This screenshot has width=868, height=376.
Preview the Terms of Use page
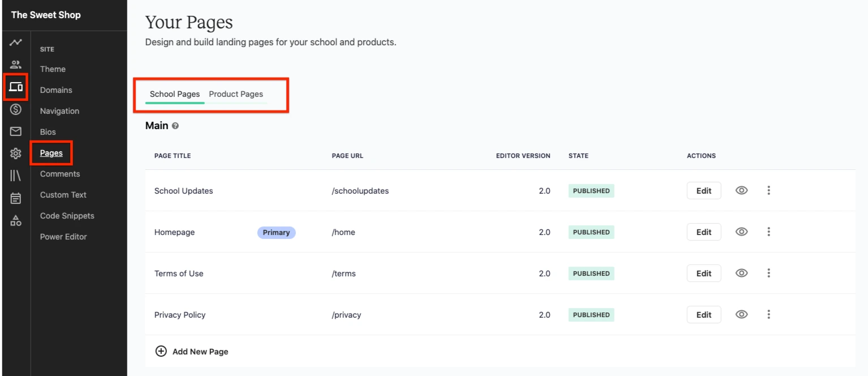(x=742, y=273)
